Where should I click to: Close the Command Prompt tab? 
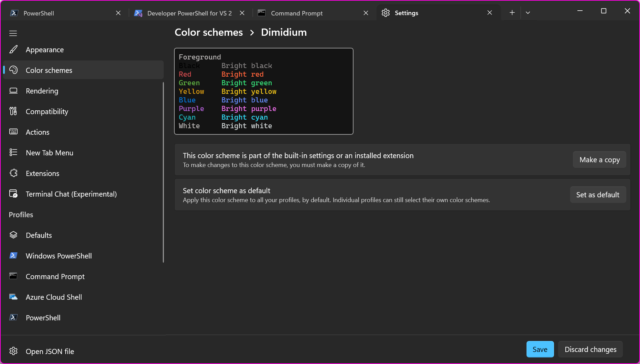click(x=366, y=13)
